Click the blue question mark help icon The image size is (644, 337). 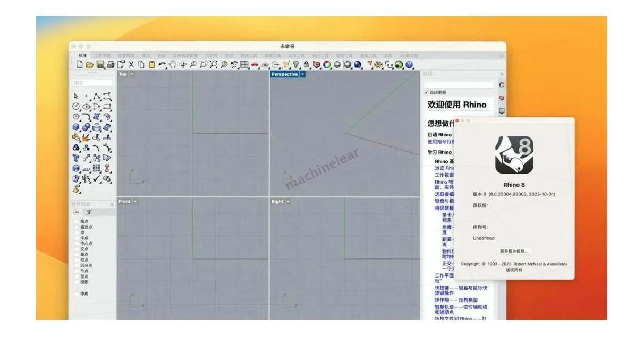click(409, 64)
